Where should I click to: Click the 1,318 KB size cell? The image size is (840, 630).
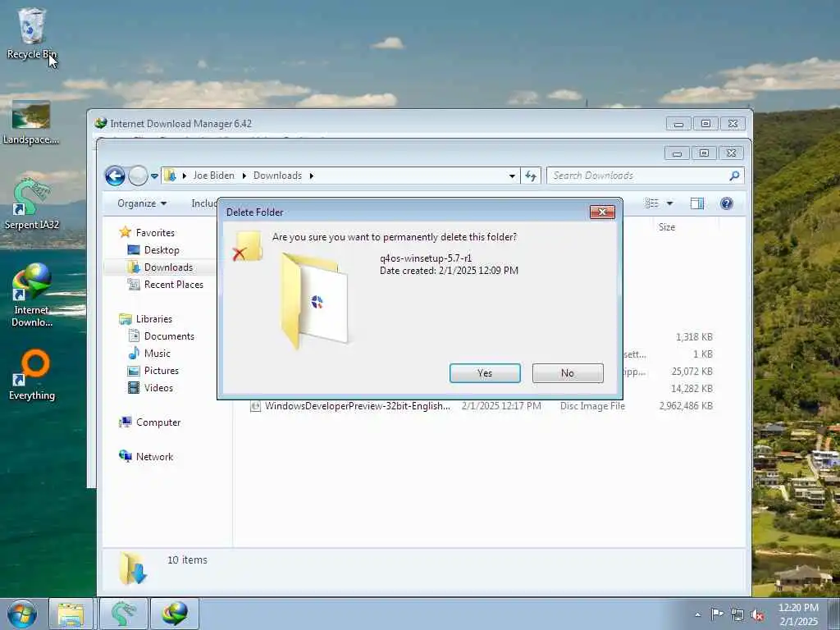[x=694, y=337]
